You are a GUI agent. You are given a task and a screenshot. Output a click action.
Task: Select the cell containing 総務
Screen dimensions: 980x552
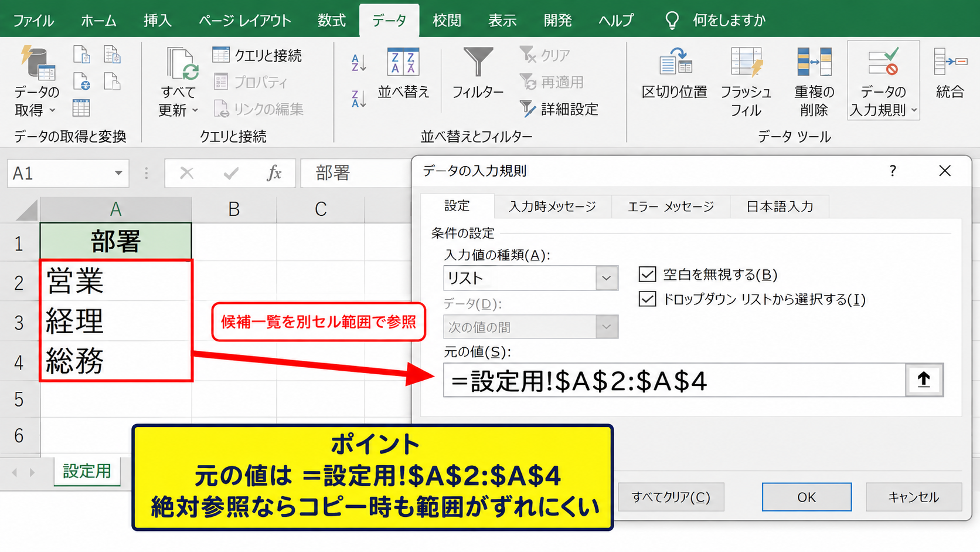pos(115,360)
